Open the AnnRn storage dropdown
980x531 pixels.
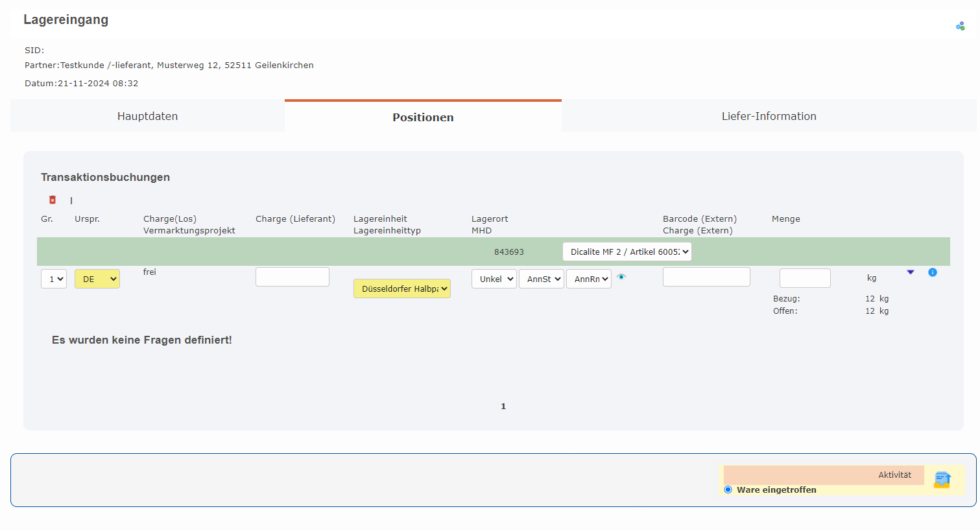click(589, 279)
